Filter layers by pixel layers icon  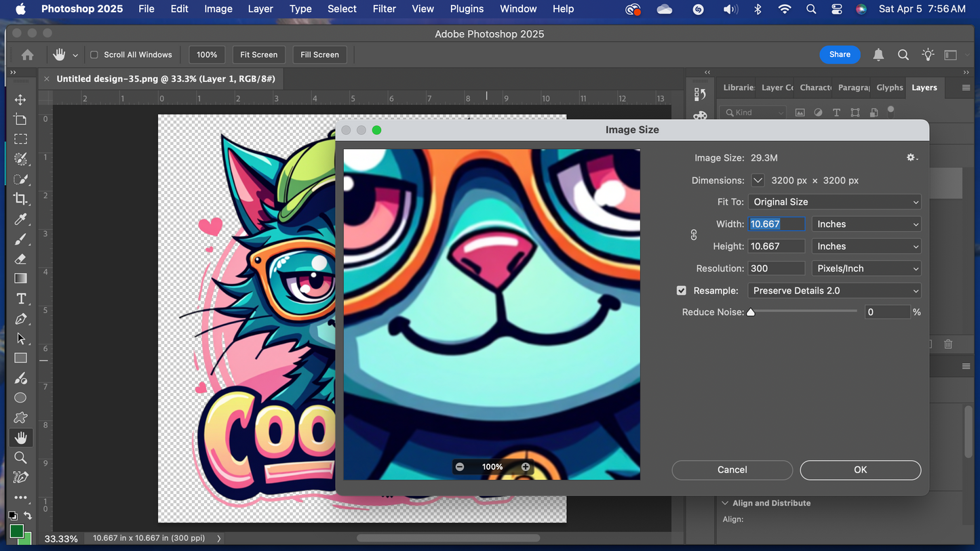coord(800,113)
